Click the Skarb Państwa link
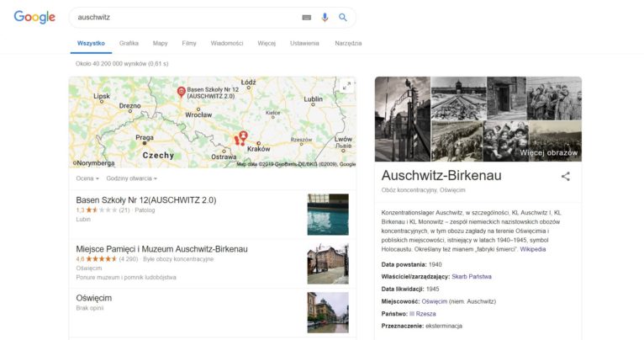Image resolution: width=644 pixels, height=340 pixels. click(472, 276)
